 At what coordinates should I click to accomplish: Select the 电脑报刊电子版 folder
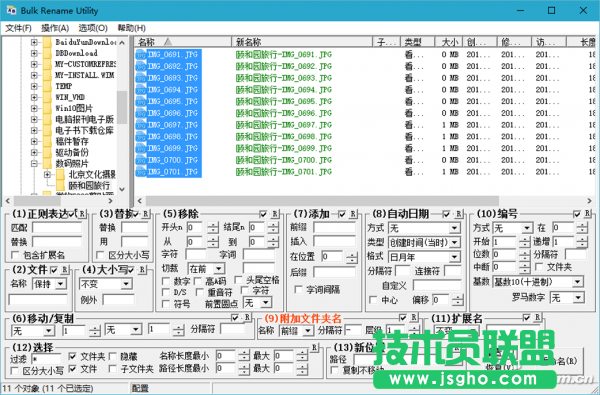click(x=85, y=119)
